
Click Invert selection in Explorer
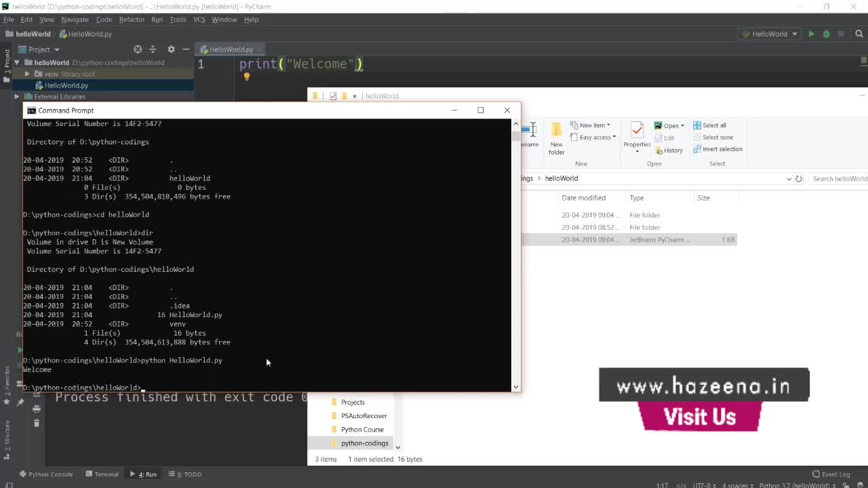pyautogui.click(x=717, y=149)
